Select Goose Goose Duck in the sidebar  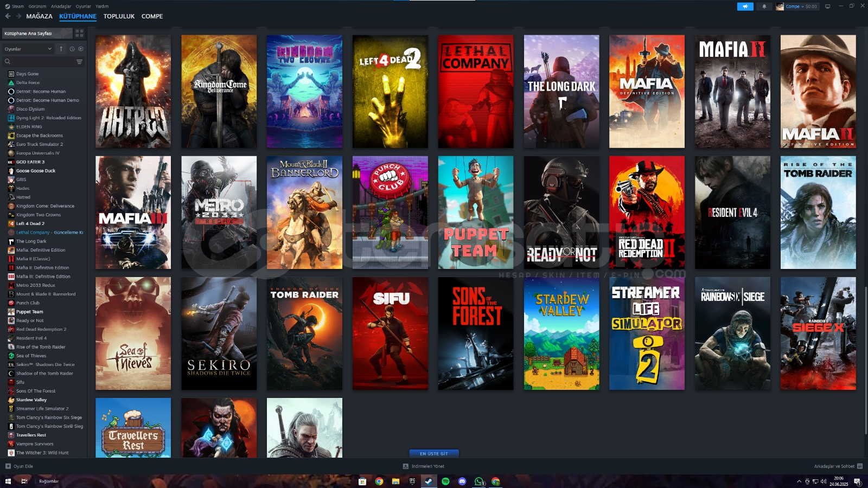coord(35,171)
